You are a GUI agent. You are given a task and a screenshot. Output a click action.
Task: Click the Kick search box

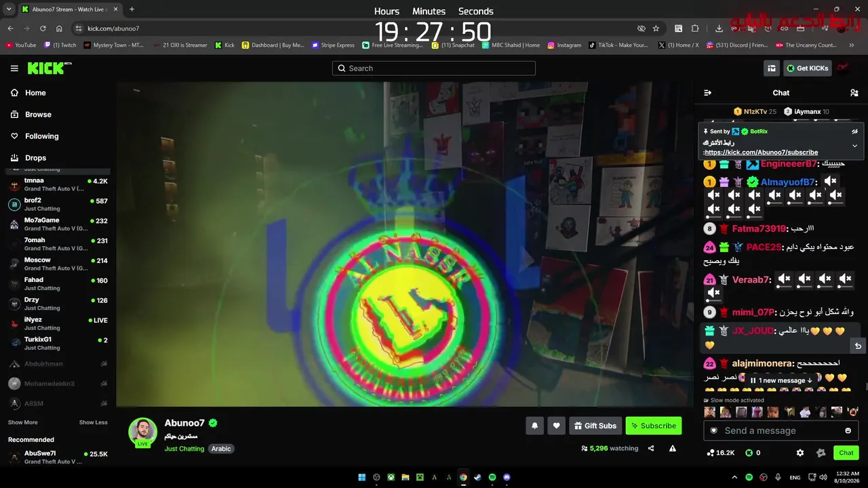pyautogui.click(x=434, y=68)
